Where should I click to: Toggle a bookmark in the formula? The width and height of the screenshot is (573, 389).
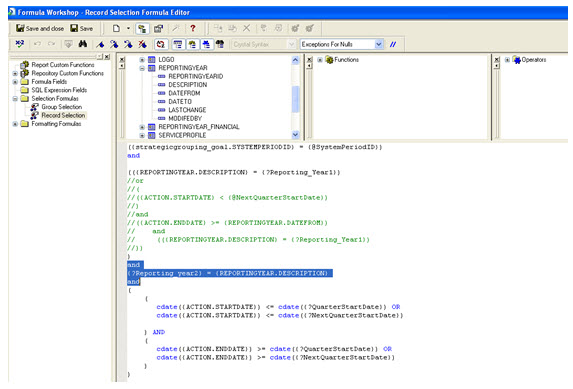(x=100, y=44)
